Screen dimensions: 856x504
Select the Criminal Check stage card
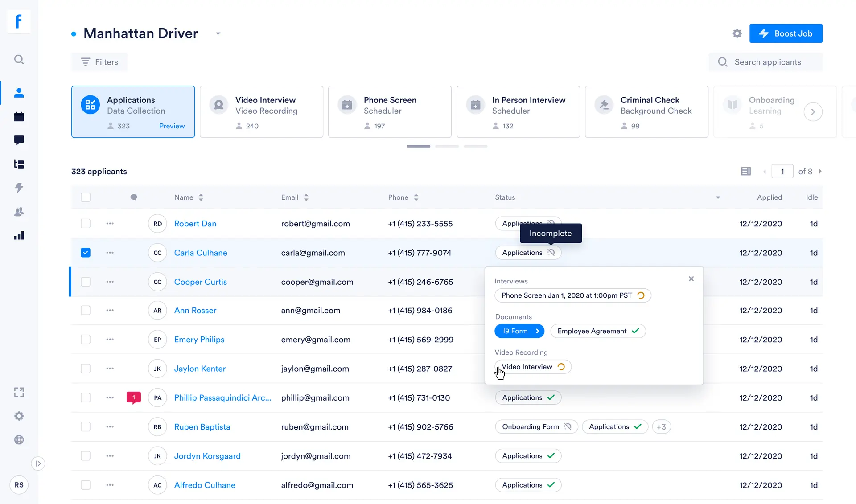[646, 112]
